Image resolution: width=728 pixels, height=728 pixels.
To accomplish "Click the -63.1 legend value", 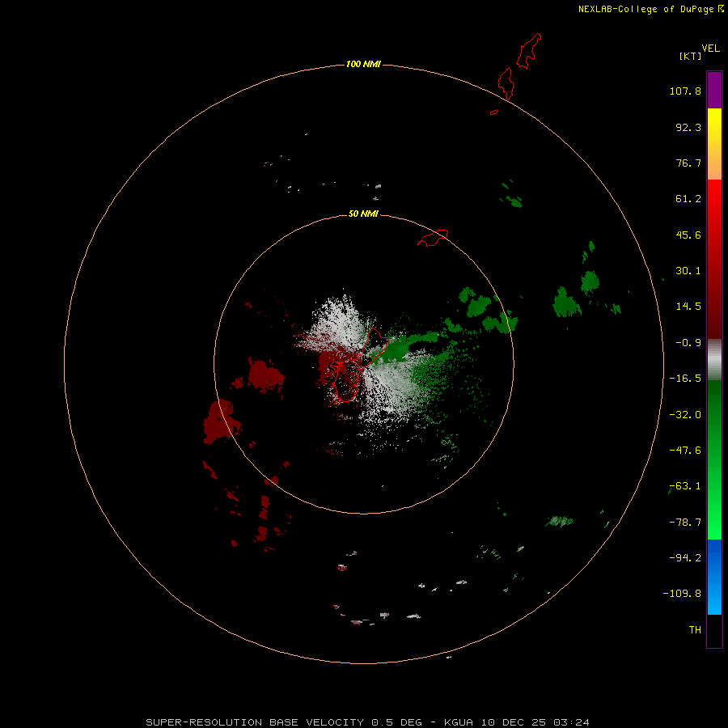I will pyautogui.click(x=685, y=486).
